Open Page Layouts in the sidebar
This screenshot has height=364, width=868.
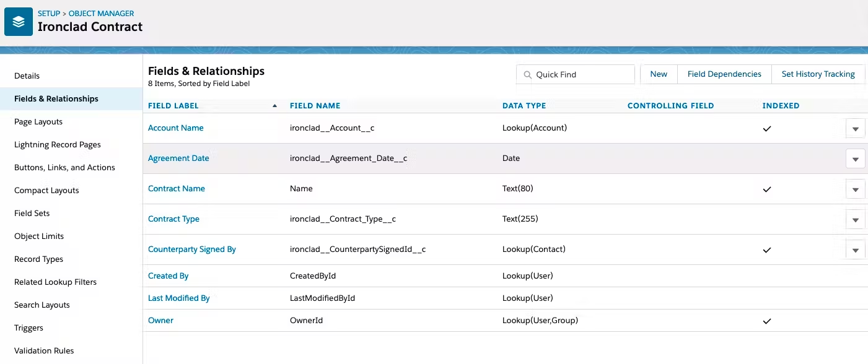coord(38,121)
